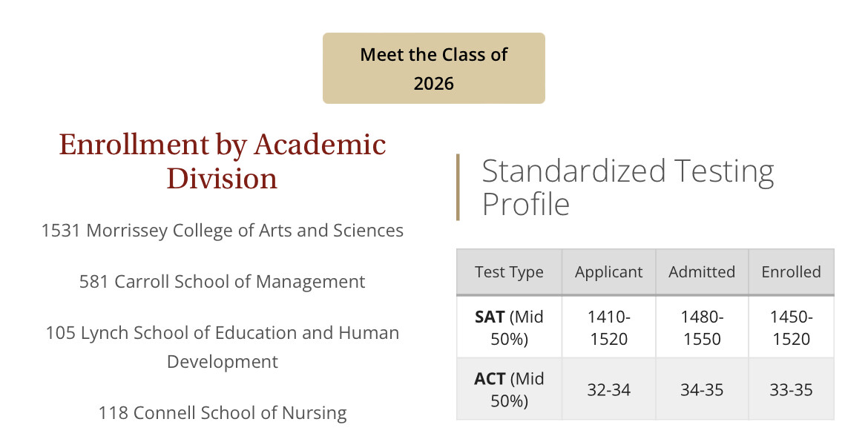Click the 581 Carroll School of Management text
This screenshot has height=442, width=868.
[223, 282]
